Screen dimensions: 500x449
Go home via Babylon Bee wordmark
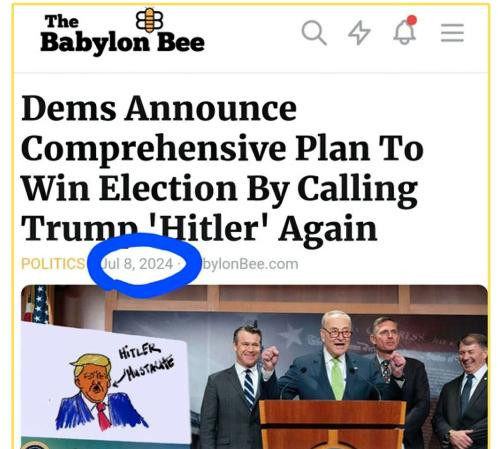[x=122, y=35]
